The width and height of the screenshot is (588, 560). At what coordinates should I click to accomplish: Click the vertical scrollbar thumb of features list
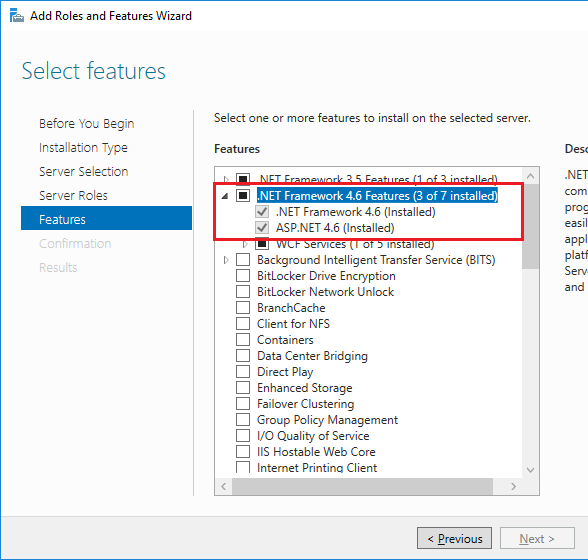tap(530, 226)
